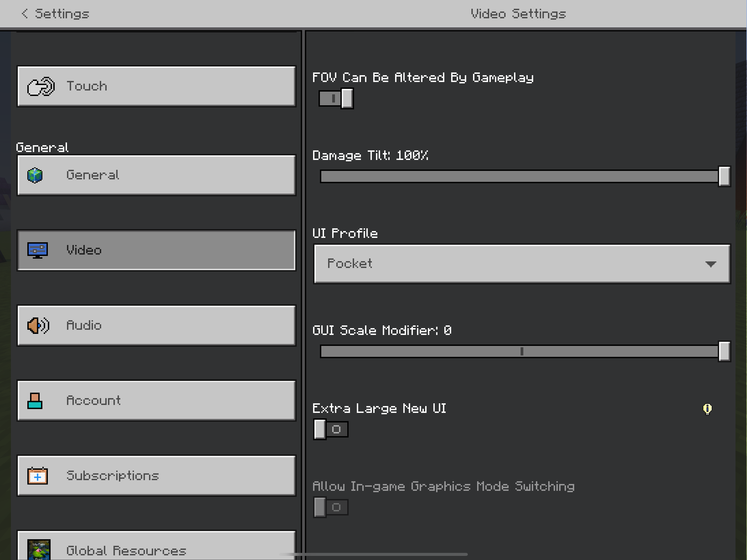This screenshot has width=747, height=560.
Task: Click the Touch hand icon
Action: [x=41, y=86]
